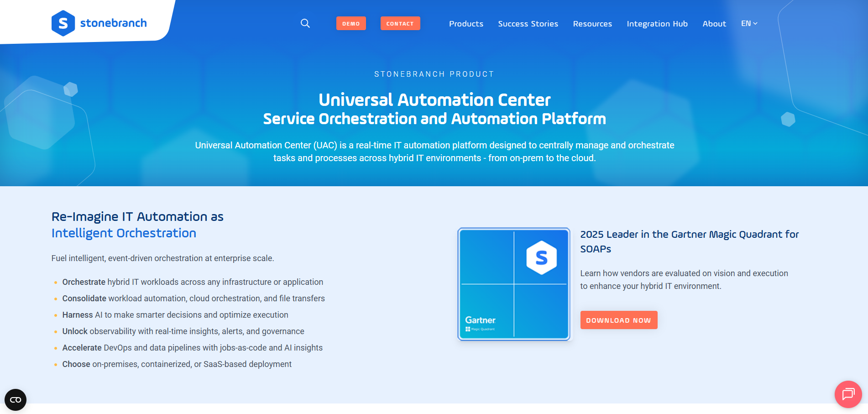Image resolution: width=868 pixels, height=414 pixels.
Task: Expand the EN language dropdown
Action: pyautogui.click(x=749, y=23)
